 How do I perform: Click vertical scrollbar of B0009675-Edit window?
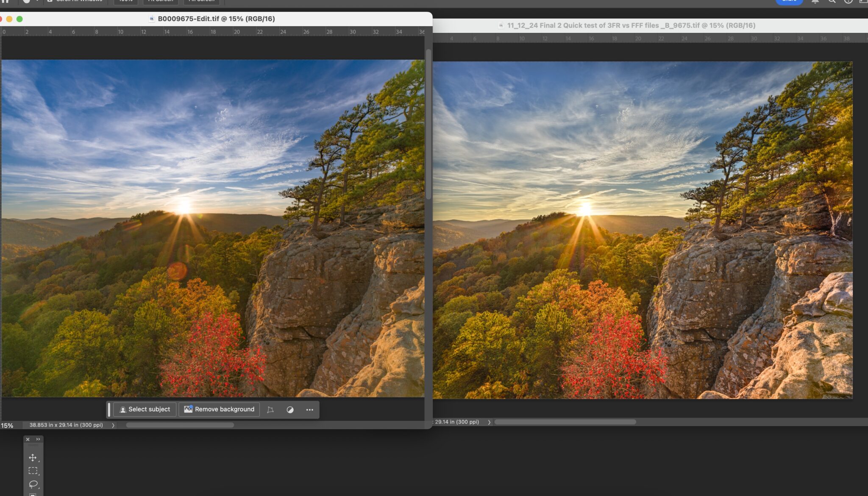click(428, 124)
